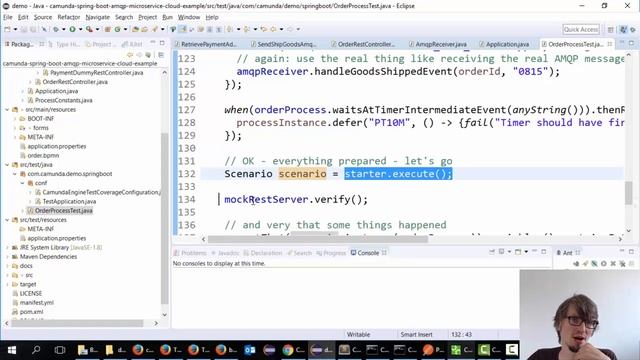Click the New Java Class green C icon

[x=117, y=29]
